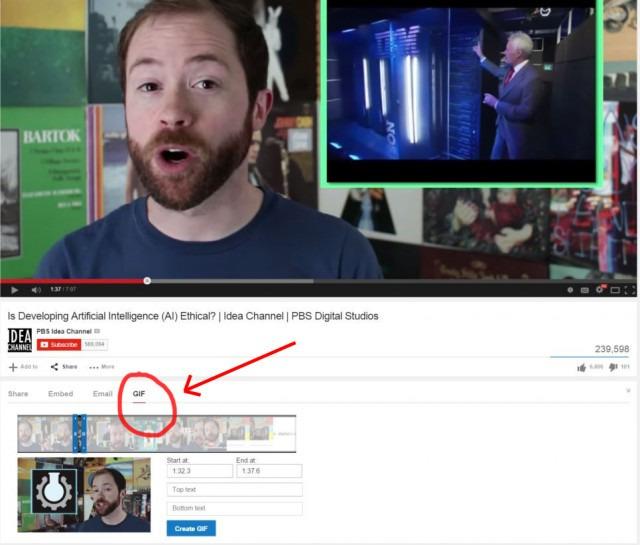Click the 1:37 elapsed time display
640x545 pixels.
coord(56,289)
